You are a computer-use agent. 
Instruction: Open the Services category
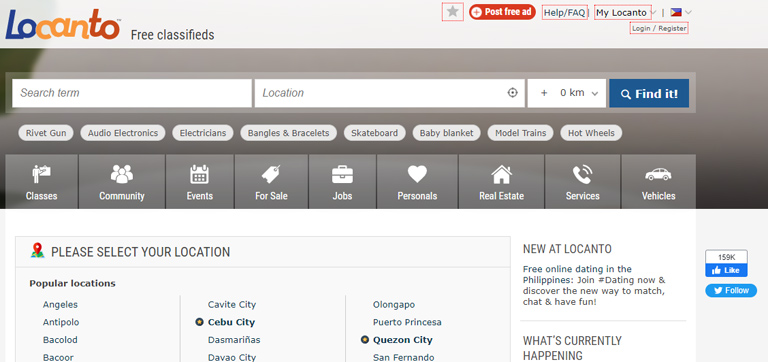pyautogui.click(x=583, y=182)
